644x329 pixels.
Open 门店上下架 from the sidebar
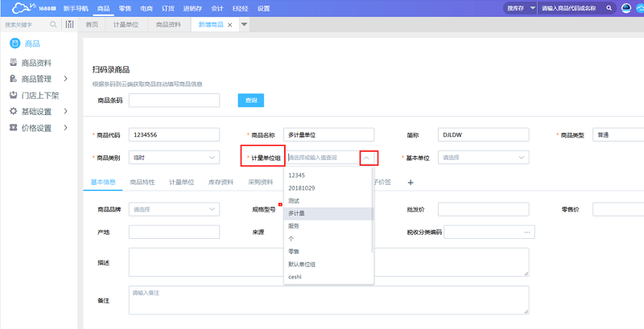[x=39, y=95]
